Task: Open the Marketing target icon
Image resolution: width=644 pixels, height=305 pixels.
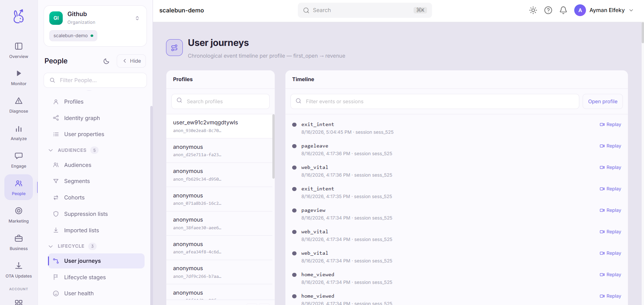Action: pos(19,211)
